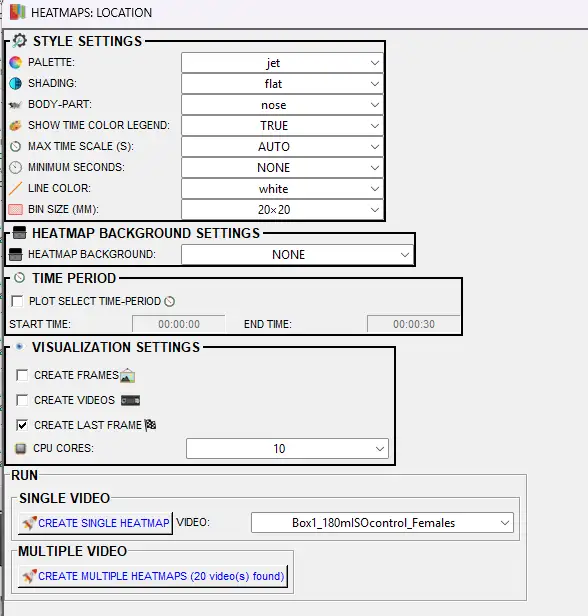Click BIN SIZE (MM): label text

click(63, 209)
